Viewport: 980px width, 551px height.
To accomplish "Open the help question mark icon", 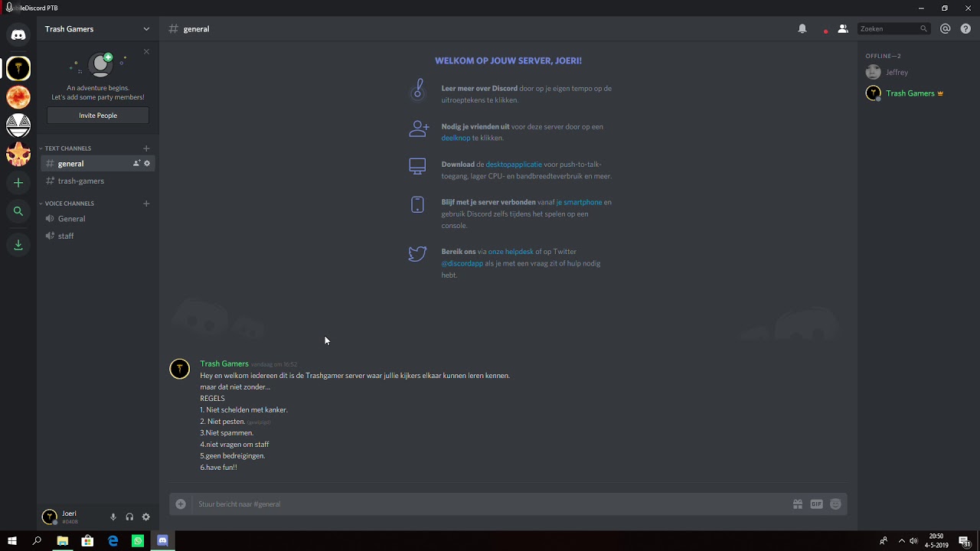I will 965,29.
